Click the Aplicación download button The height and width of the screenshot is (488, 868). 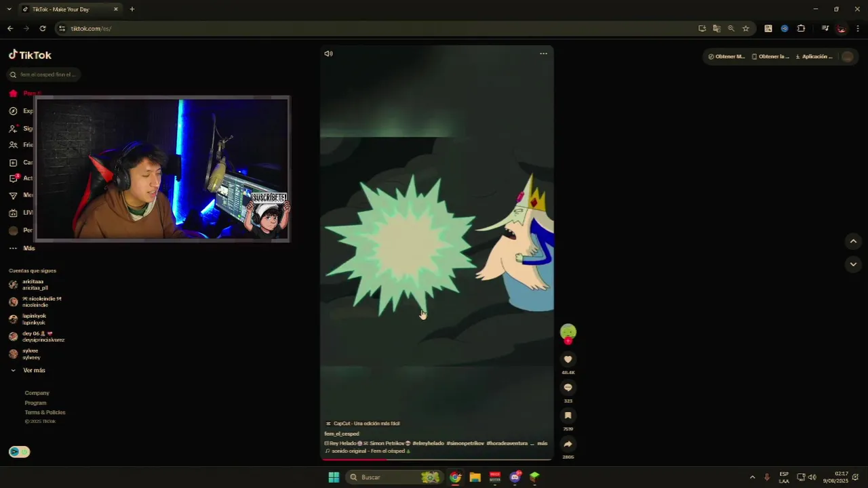click(814, 56)
